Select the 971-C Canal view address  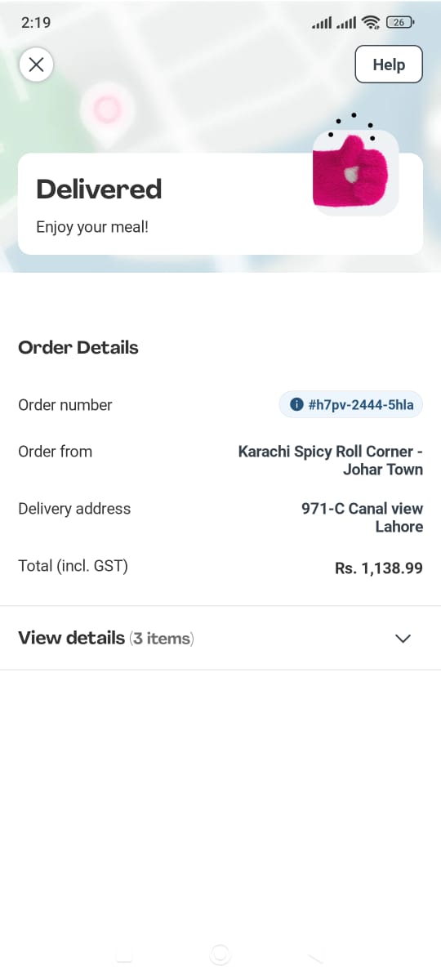click(x=363, y=518)
